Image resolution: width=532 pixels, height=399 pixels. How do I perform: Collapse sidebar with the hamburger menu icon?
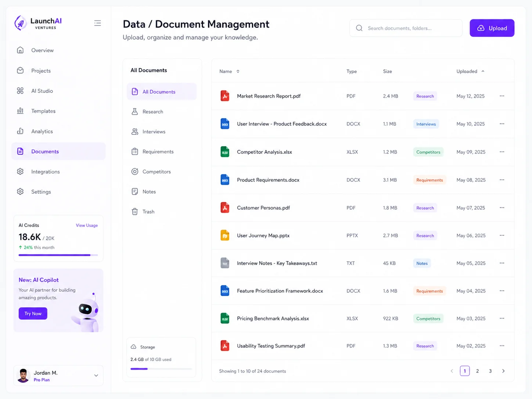tap(97, 23)
